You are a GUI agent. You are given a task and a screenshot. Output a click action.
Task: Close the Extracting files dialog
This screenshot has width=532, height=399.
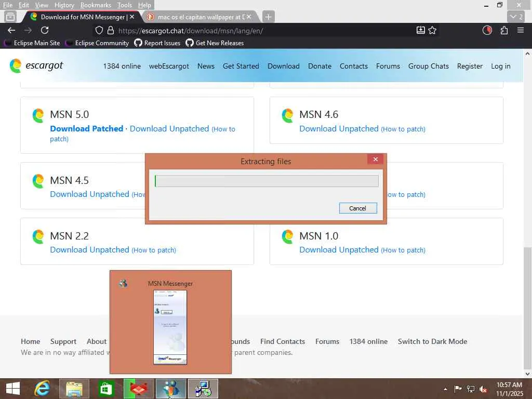point(375,159)
